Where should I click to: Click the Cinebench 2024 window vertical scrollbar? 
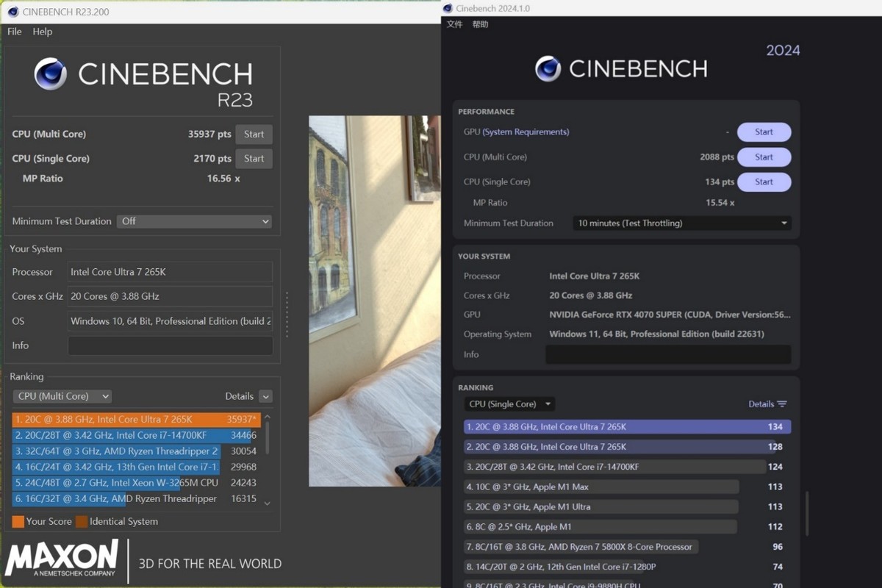click(806, 514)
